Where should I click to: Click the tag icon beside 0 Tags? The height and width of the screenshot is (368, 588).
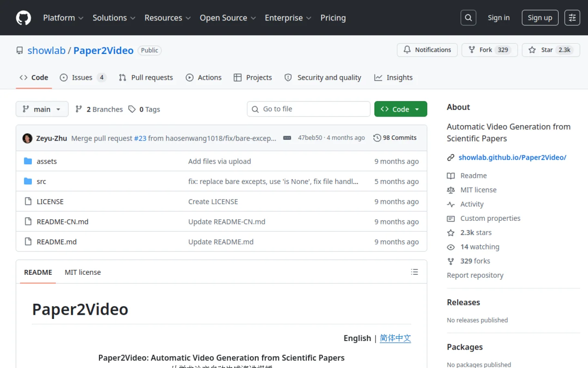(x=132, y=109)
